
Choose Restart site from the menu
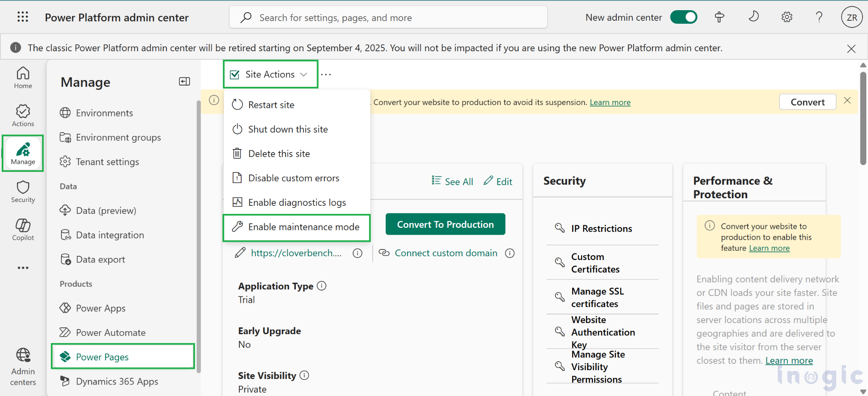(297, 105)
